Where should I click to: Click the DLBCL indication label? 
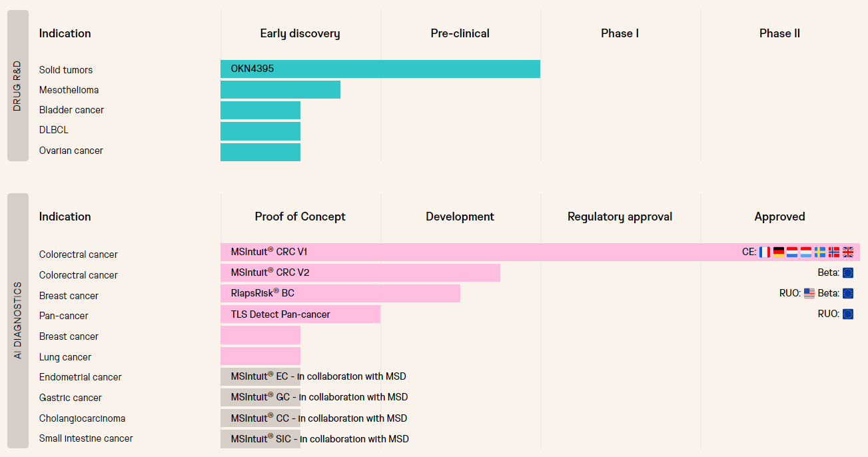pyautogui.click(x=54, y=131)
